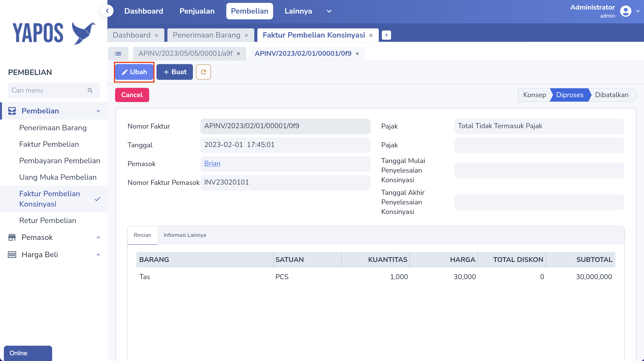Click the Cari menu search field
This screenshot has width=644, height=361.
tap(54, 90)
